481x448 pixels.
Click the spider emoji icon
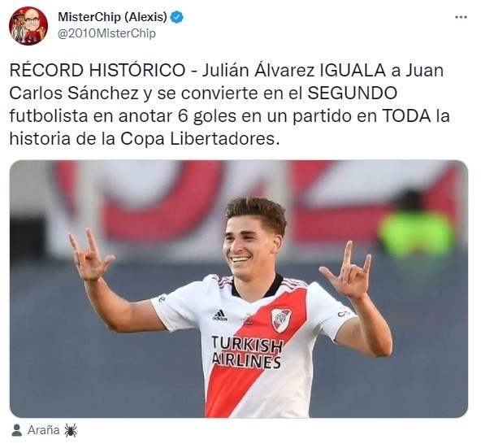click(x=71, y=430)
